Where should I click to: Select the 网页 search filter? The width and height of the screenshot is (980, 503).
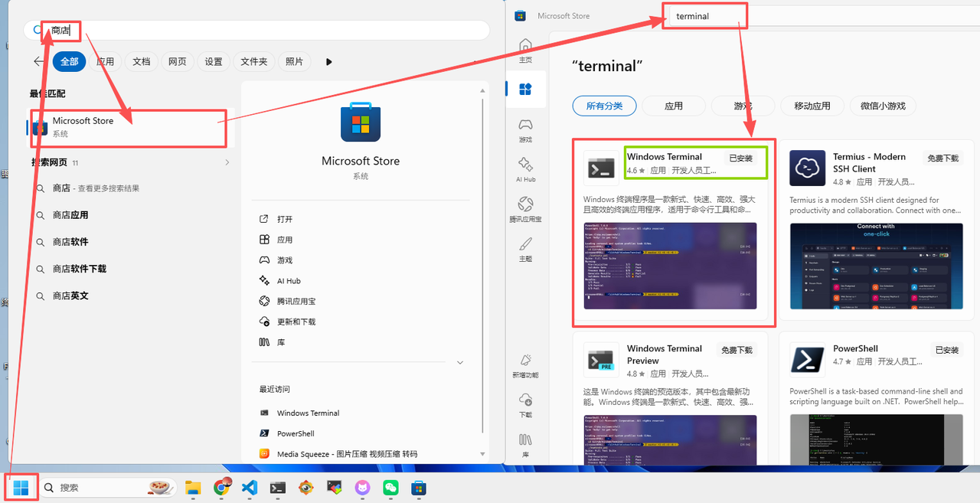coord(178,61)
